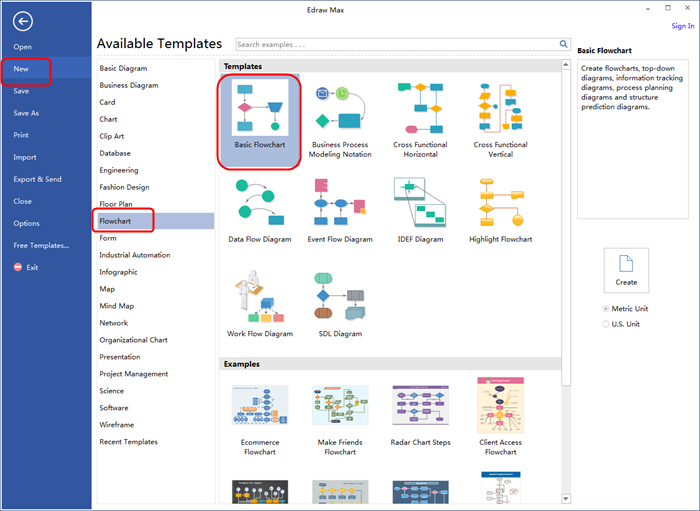700x511 pixels.
Task: Select Software category
Action: point(113,407)
